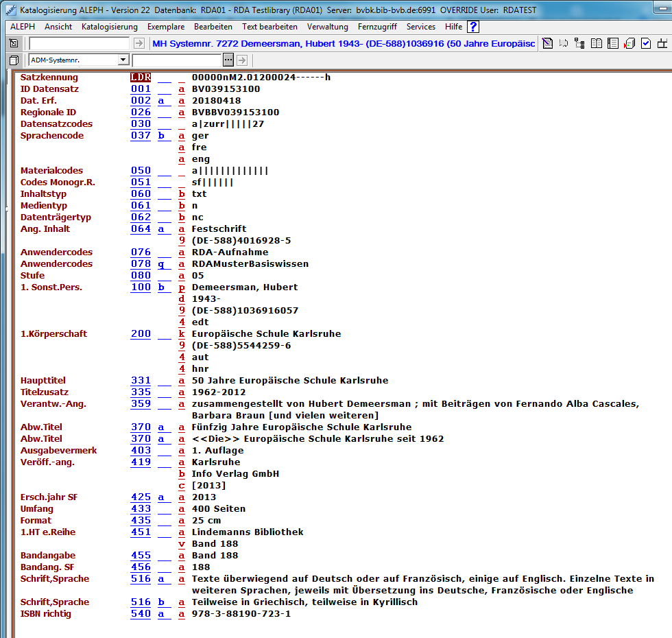
Task: Click the open book icon in toolbar
Action: [x=597, y=44]
